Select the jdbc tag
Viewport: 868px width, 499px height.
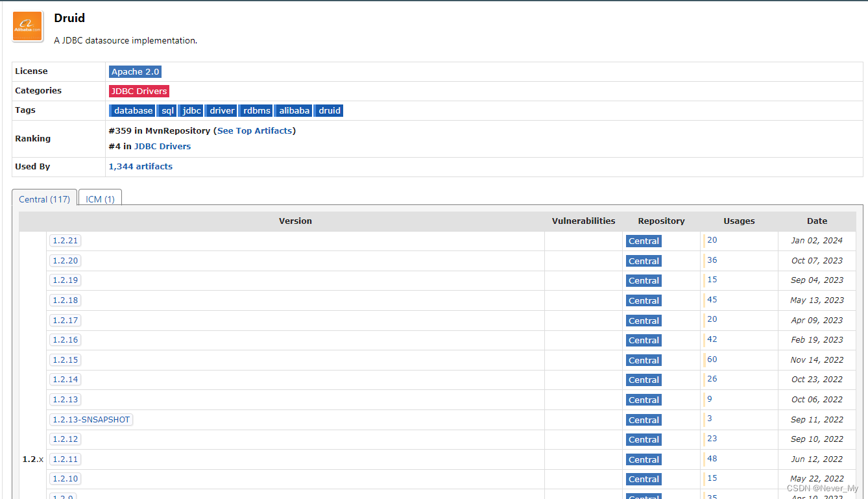coord(191,110)
